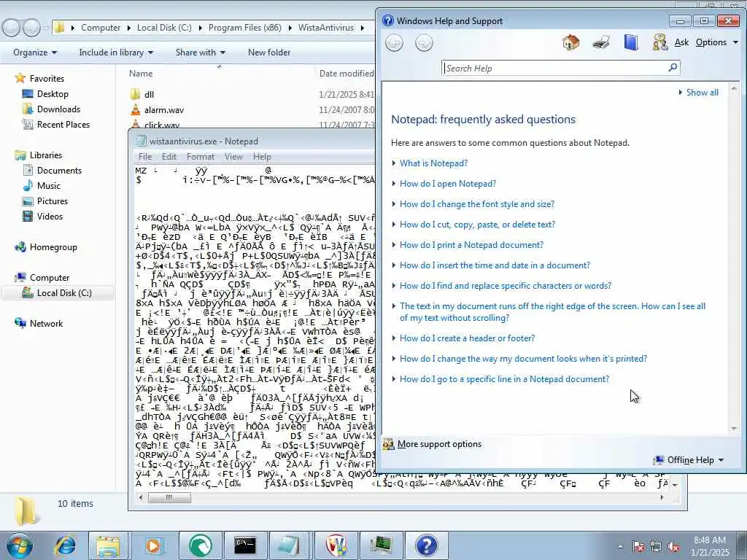Open the Organize dropdown menu

tap(35, 52)
